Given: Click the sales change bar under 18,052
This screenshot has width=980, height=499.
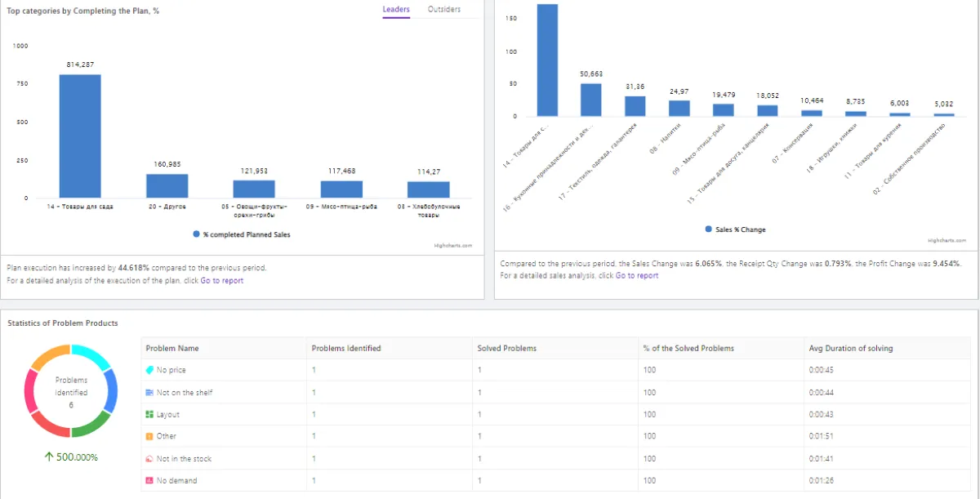Looking at the screenshot, I should [x=767, y=110].
